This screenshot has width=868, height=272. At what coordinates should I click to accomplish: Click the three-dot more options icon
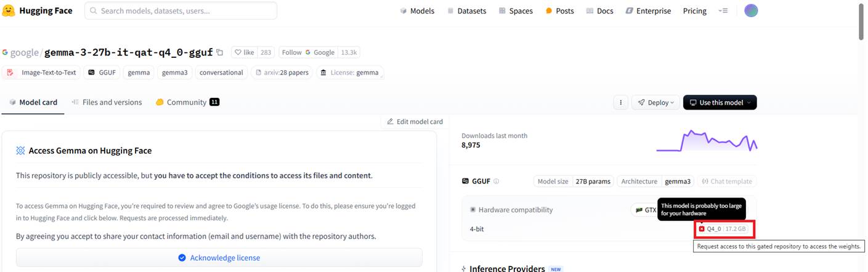coord(620,103)
